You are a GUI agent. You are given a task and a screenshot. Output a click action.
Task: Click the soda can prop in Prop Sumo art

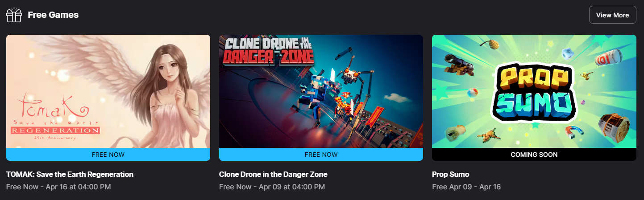pos(608,58)
